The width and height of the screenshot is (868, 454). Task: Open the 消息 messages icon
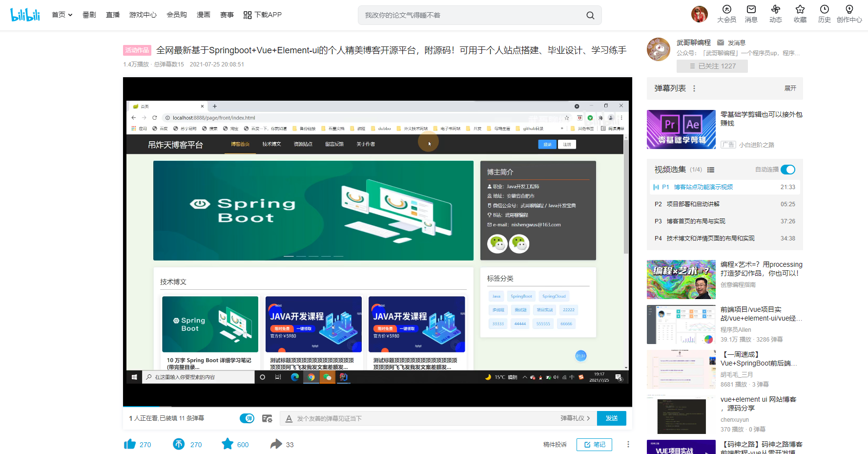[x=751, y=14]
